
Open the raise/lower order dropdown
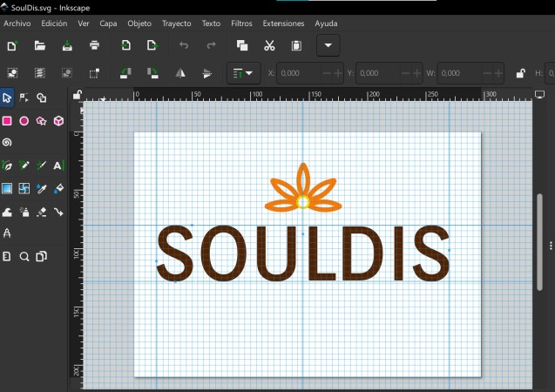(243, 73)
